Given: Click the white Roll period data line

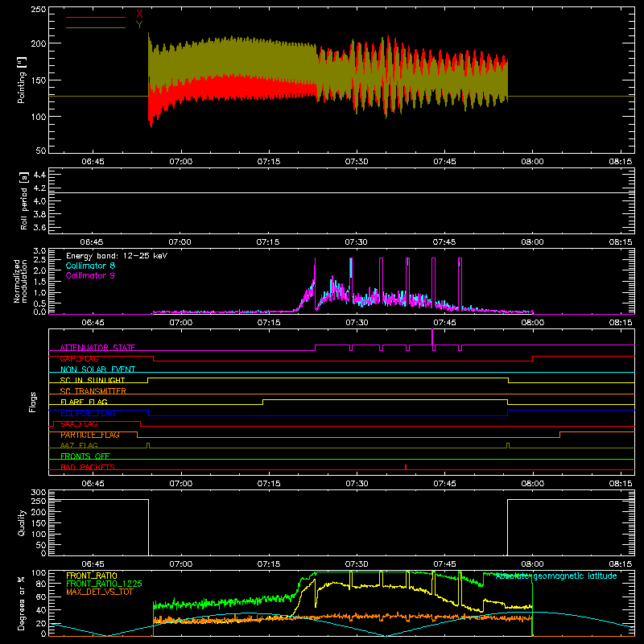Looking at the screenshot, I should pyautogui.click(x=341, y=192).
